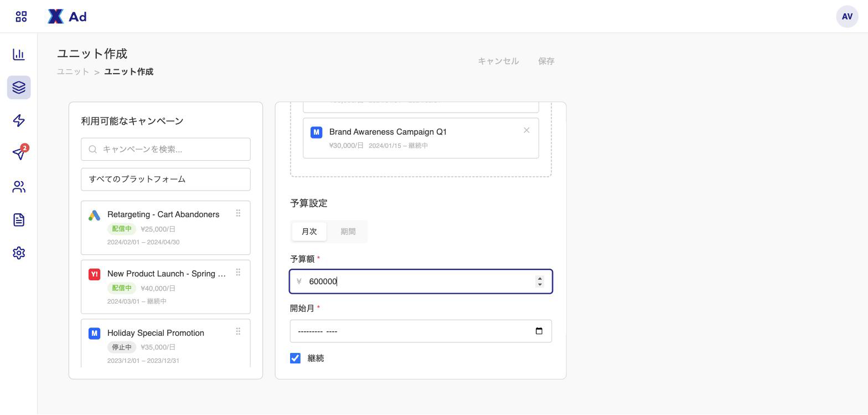Click the Google Ads icon on Retargeting card
Image resolution: width=868 pixels, height=415 pixels.
tap(94, 216)
